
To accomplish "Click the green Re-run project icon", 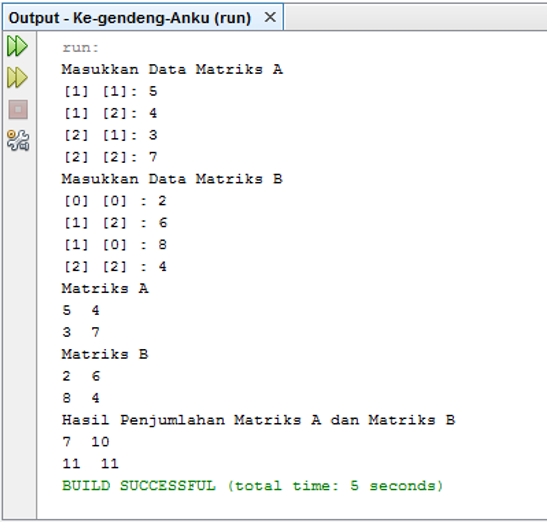I will click(17, 46).
